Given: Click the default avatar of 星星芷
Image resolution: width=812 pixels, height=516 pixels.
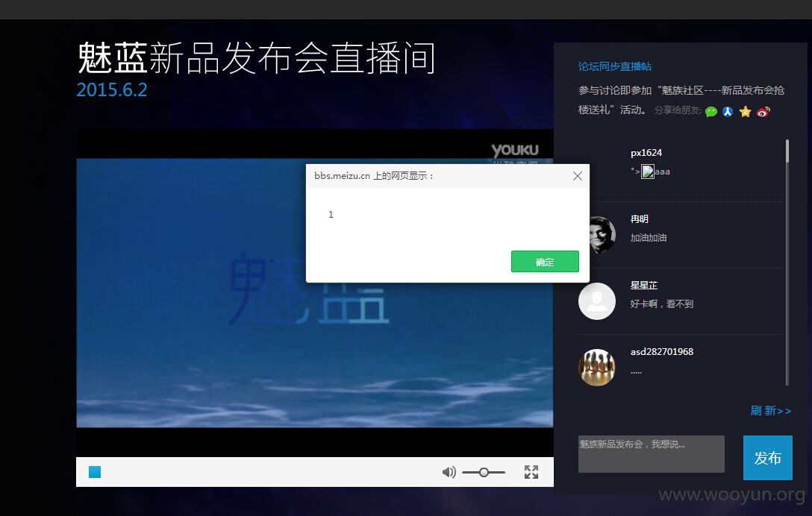Looking at the screenshot, I should (x=596, y=301).
